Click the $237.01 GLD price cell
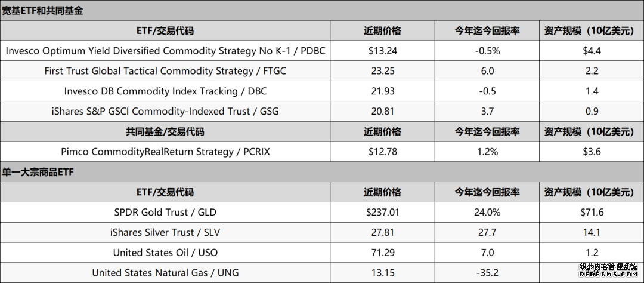 coord(382,213)
